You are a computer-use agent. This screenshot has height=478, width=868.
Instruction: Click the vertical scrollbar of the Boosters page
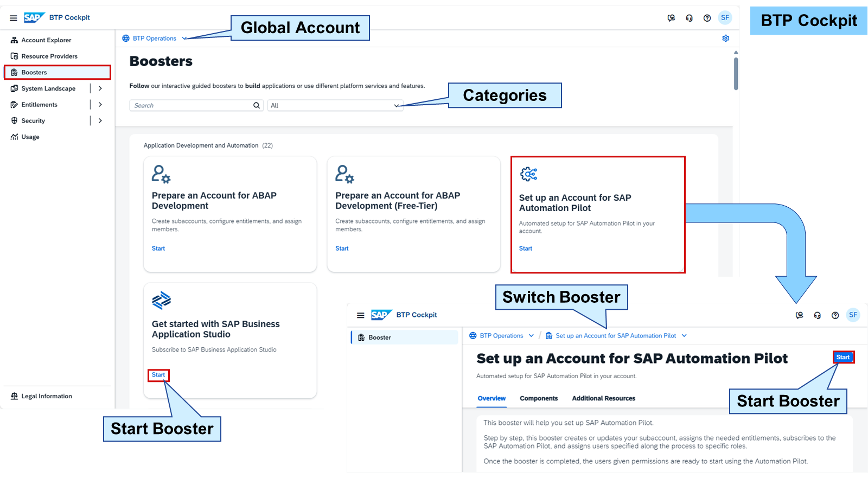(x=736, y=73)
